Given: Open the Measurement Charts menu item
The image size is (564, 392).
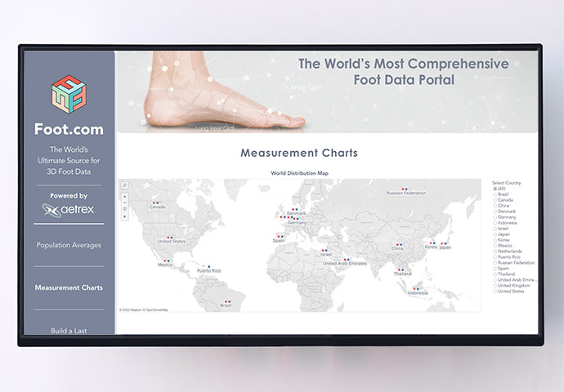Looking at the screenshot, I should coord(69,287).
